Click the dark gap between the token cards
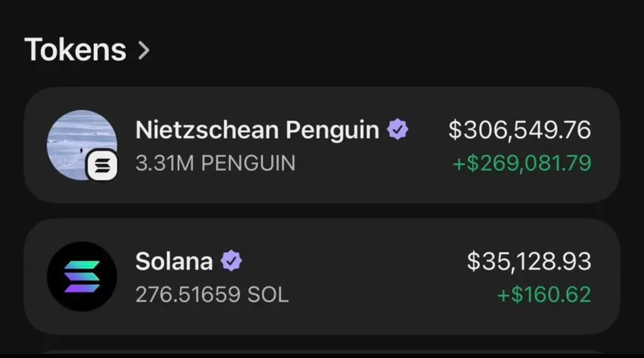The image size is (644, 358). [x=322, y=211]
